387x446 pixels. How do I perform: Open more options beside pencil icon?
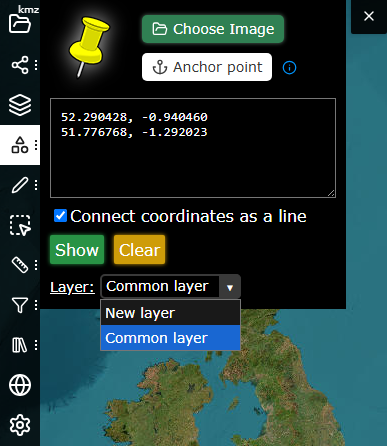36,185
